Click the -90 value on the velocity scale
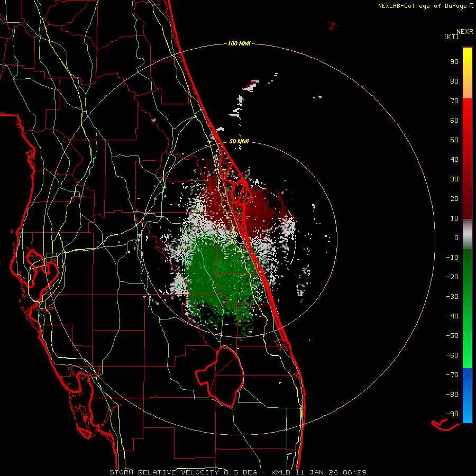Image resolution: width=476 pixels, height=476 pixels. (x=452, y=414)
